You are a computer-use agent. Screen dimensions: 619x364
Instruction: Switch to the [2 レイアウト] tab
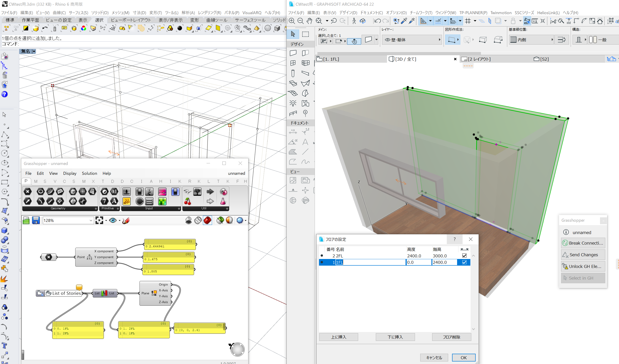point(476,59)
